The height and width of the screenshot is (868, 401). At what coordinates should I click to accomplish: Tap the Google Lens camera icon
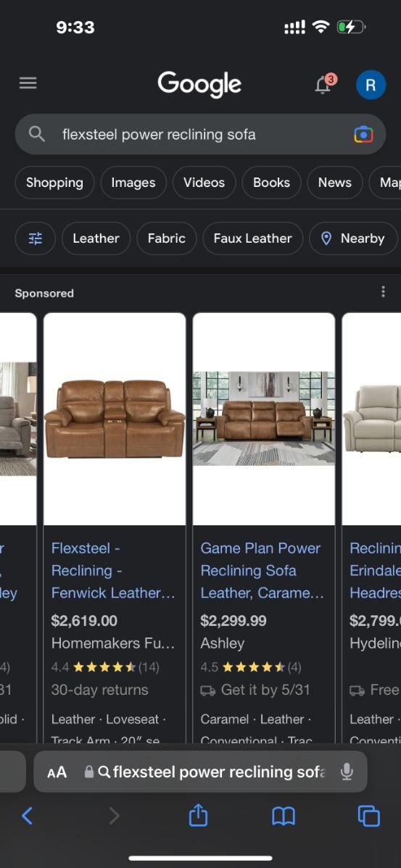[x=363, y=134]
